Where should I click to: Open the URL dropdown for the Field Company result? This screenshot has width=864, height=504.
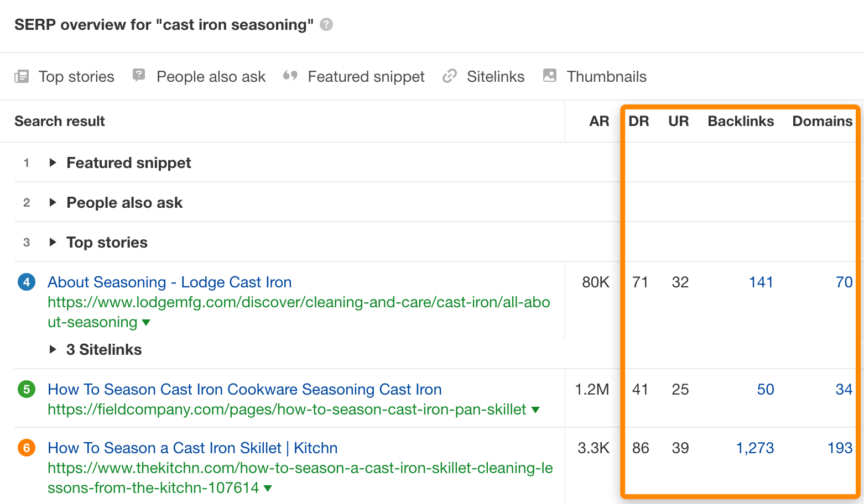(535, 410)
